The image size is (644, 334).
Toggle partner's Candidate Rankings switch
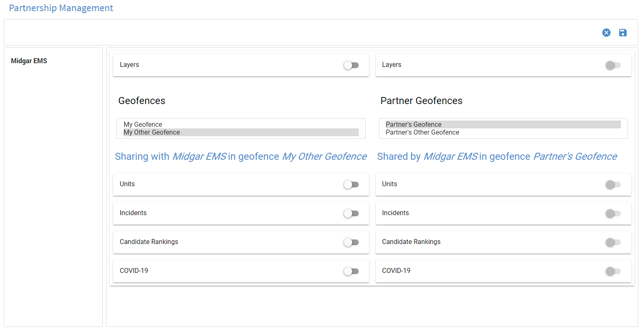pos(613,242)
